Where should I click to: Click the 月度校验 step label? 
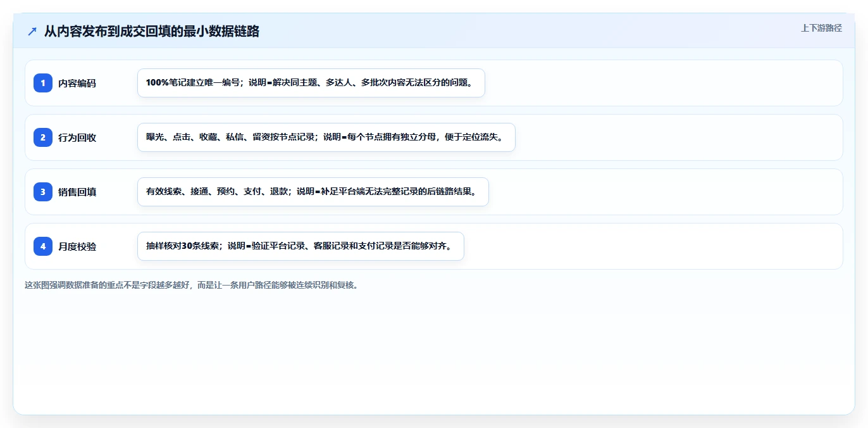tap(77, 246)
